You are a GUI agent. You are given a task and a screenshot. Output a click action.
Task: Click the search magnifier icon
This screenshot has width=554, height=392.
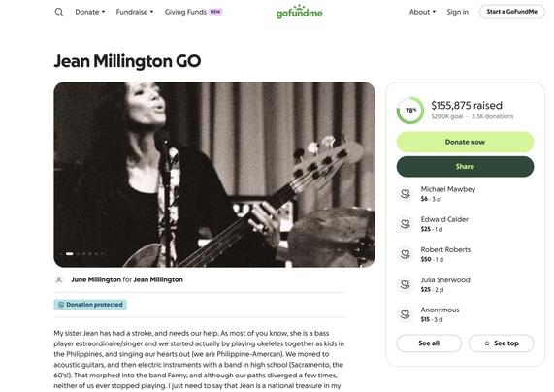coord(59,12)
